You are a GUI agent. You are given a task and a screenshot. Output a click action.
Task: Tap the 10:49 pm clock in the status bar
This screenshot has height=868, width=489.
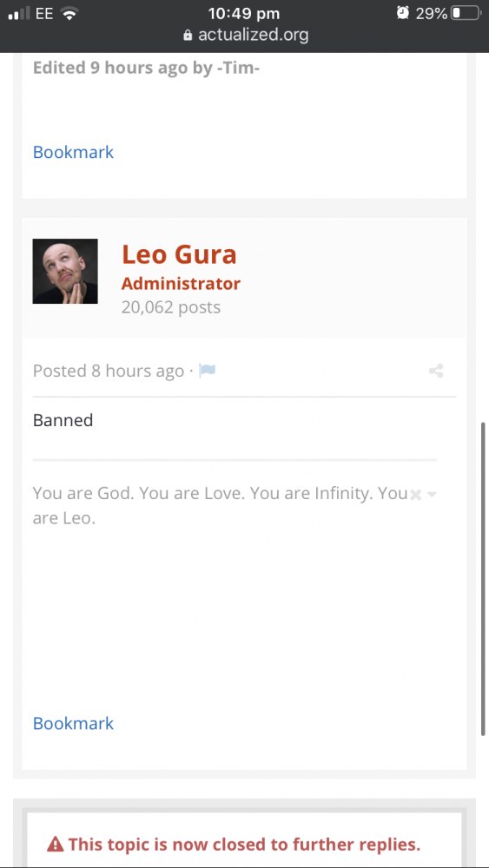244,13
